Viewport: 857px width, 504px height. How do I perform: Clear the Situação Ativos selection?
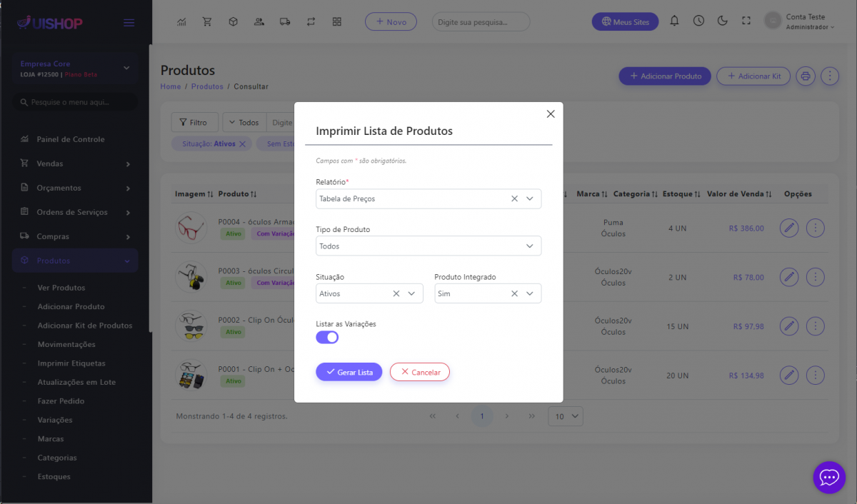click(x=396, y=293)
